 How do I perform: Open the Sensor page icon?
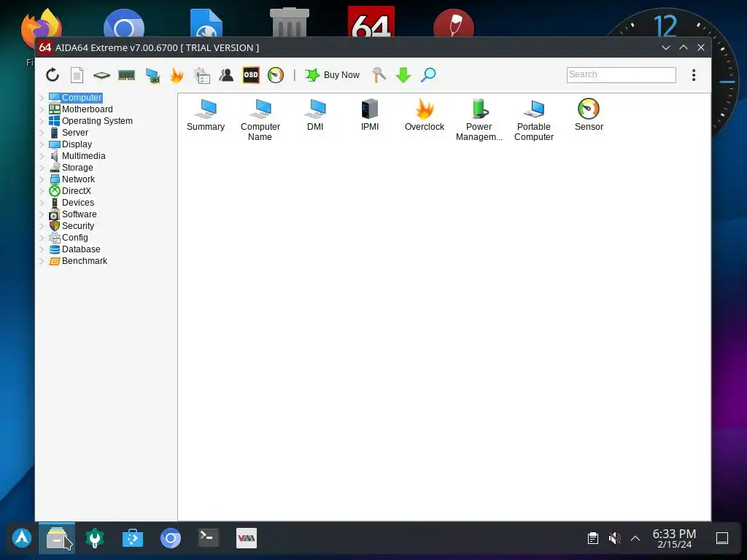(x=589, y=114)
